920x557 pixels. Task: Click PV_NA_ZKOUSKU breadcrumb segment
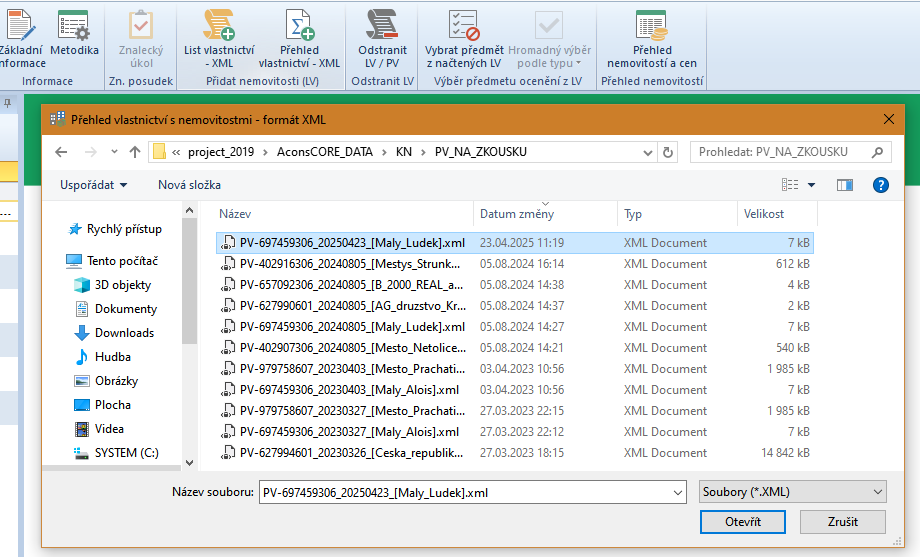pos(481,152)
